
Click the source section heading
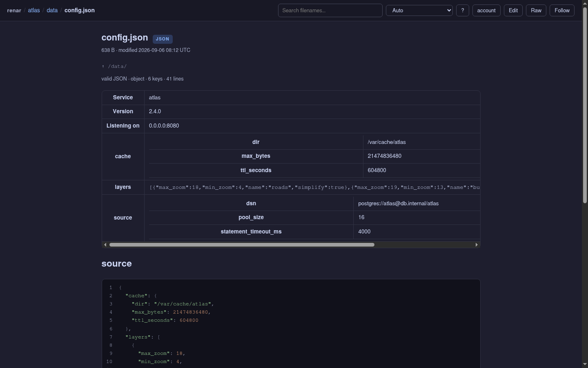pos(117,264)
